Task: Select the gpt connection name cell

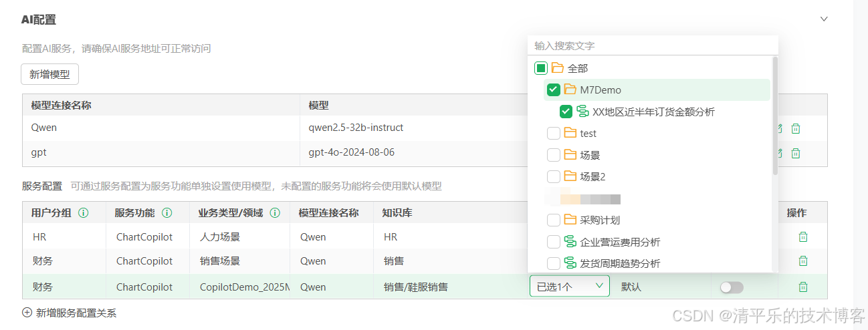Action: (160, 153)
